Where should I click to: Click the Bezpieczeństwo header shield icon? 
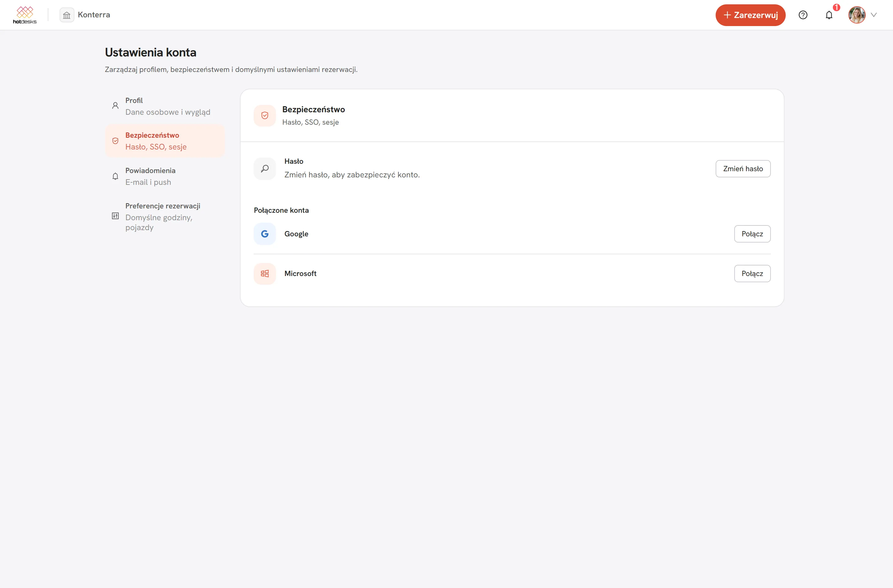[x=264, y=116]
